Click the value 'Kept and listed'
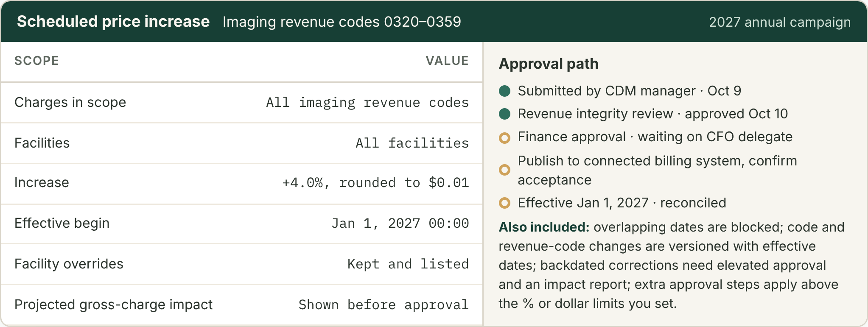This screenshot has height=327, width=868. point(408,264)
